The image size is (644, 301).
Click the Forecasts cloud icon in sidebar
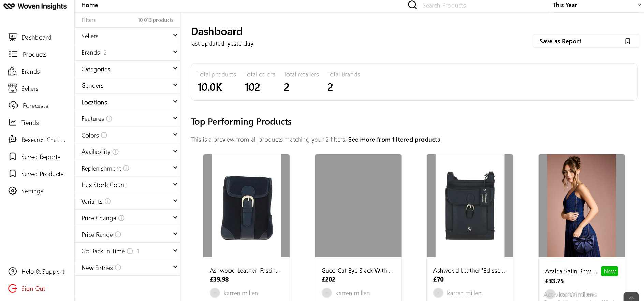pos(13,105)
